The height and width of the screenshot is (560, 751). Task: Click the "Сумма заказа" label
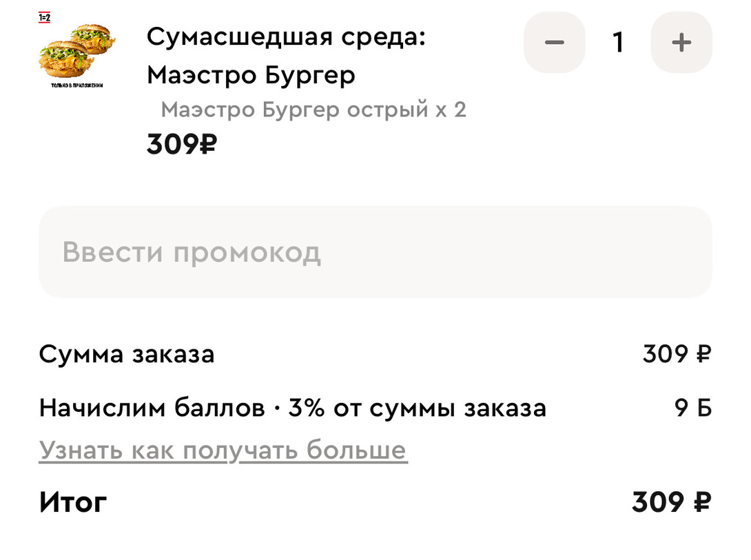click(127, 354)
